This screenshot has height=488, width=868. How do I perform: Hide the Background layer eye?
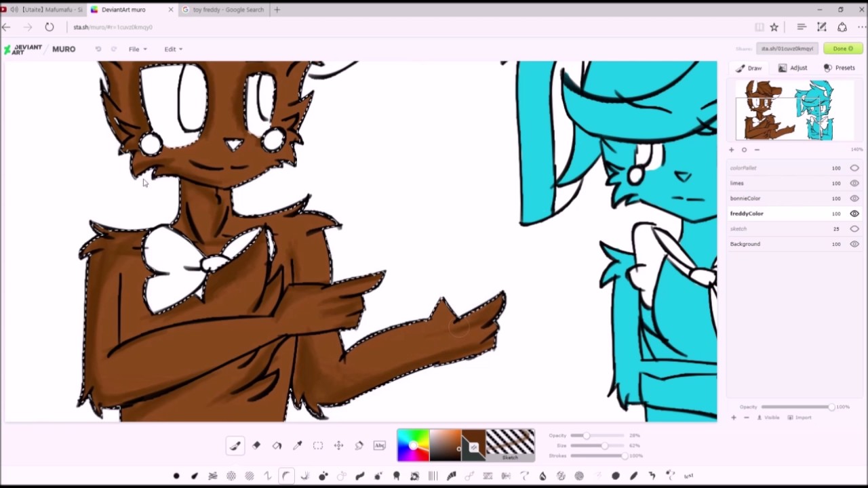[x=854, y=244]
